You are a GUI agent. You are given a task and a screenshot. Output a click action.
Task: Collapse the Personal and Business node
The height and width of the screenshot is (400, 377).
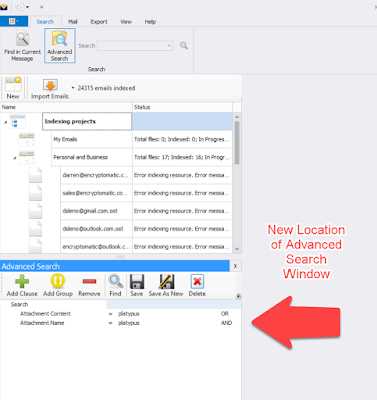[x=15, y=158]
